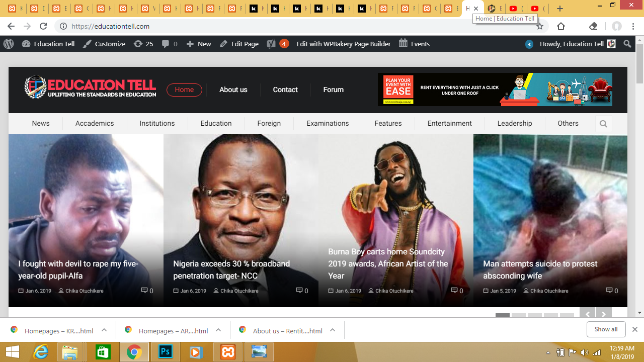The height and width of the screenshot is (362, 644).
Task: Expand options for Homepages – KR download
Action: coord(104,330)
